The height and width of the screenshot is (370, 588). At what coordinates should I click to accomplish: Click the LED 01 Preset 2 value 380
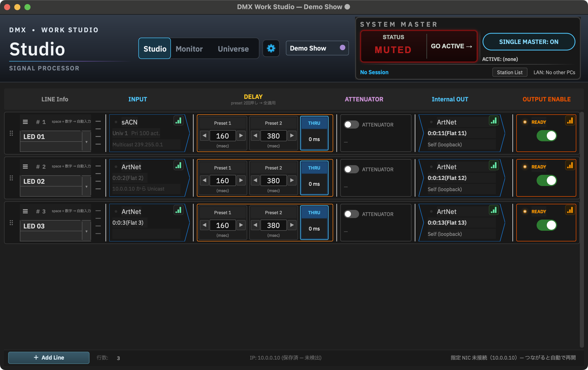pyautogui.click(x=273, y=136)
